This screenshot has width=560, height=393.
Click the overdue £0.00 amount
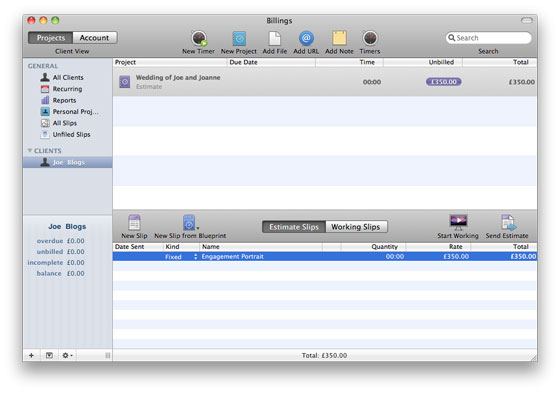coord(75,241)
